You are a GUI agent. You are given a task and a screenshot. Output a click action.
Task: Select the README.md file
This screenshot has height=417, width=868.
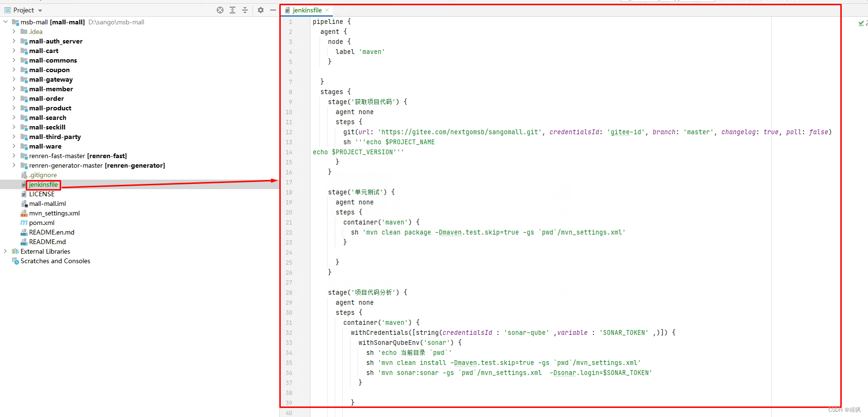pyautogui.click(x=47, y=242)
